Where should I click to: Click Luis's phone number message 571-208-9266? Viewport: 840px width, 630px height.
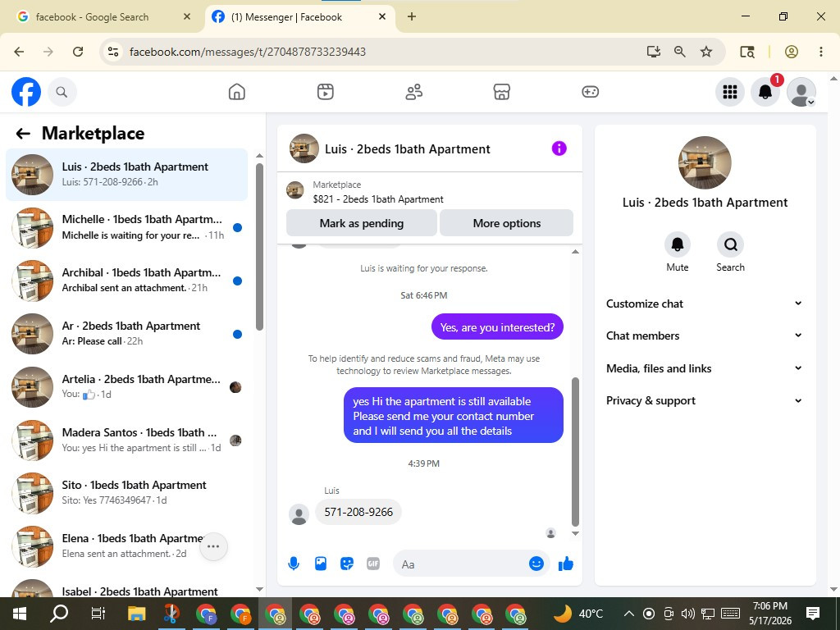click(x=358, y=512)
